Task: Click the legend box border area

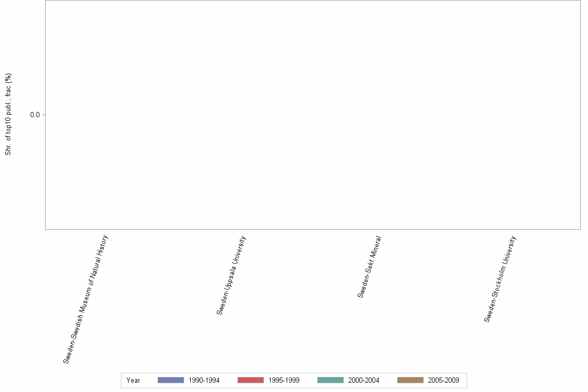Action: coord(122,380)
